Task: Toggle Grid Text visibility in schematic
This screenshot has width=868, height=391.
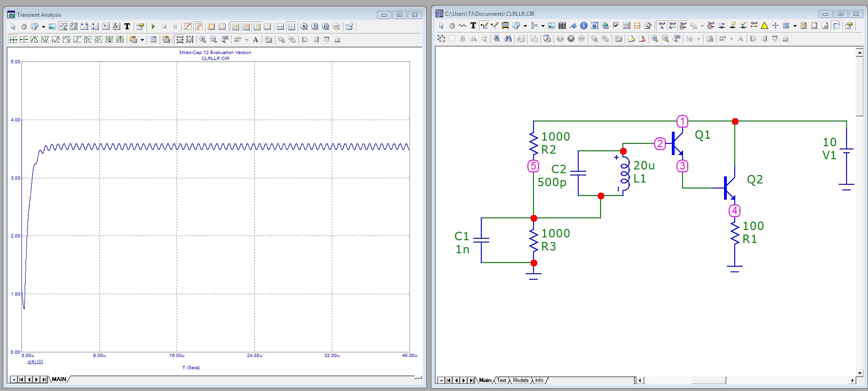Action: (672, 26)
